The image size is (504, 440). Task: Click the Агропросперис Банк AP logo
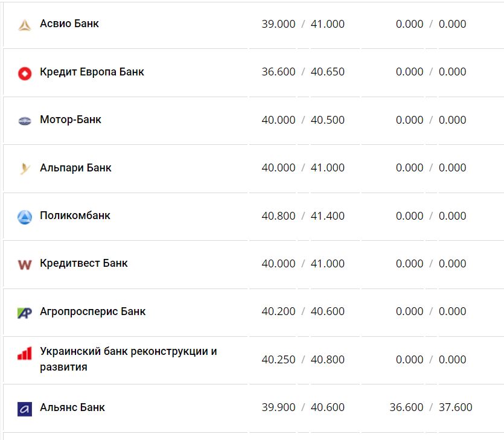point(25,313)
